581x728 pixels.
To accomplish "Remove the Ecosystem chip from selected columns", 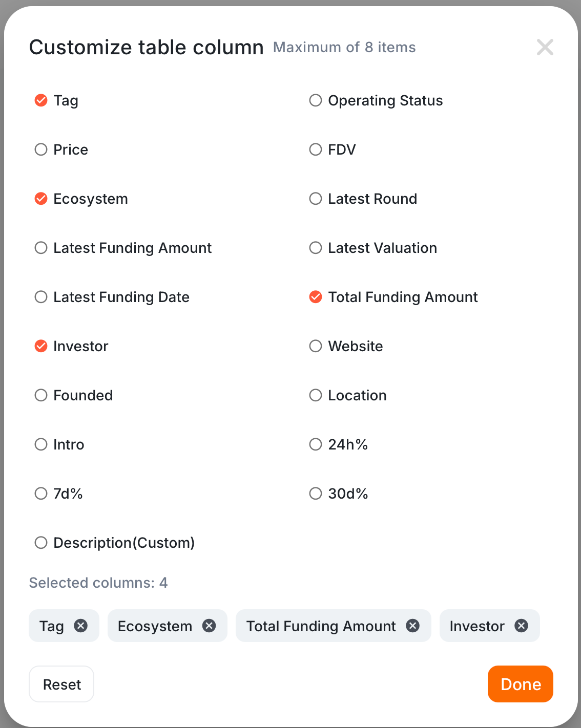I will coord(209,626).
